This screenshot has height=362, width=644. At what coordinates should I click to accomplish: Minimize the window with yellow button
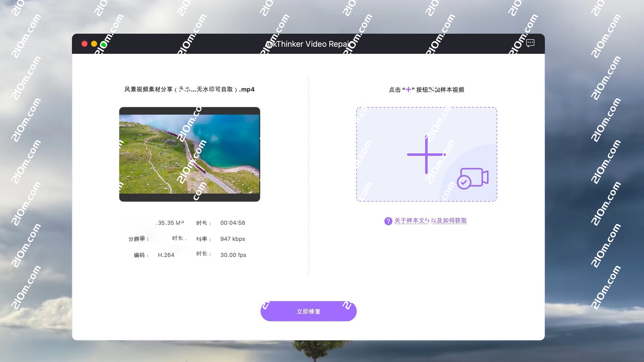94,44
